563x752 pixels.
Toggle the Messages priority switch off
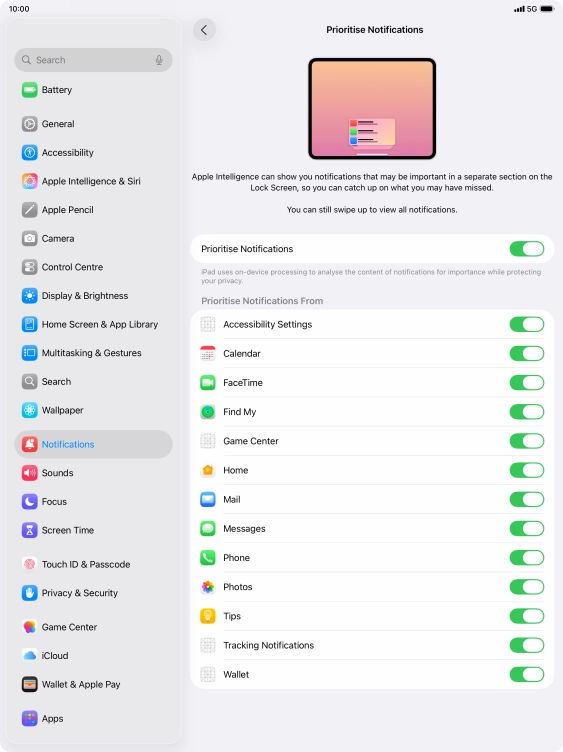[x=527, y=529]
